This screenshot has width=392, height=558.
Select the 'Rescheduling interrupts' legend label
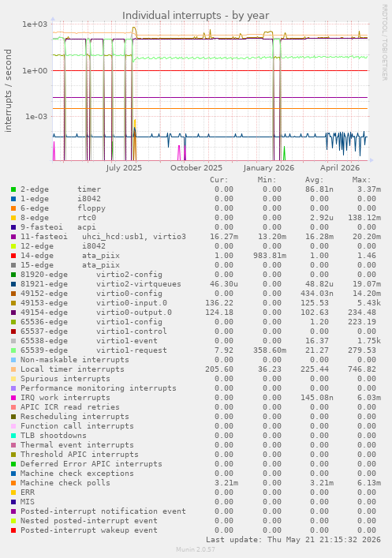click(x=75, y=417)
